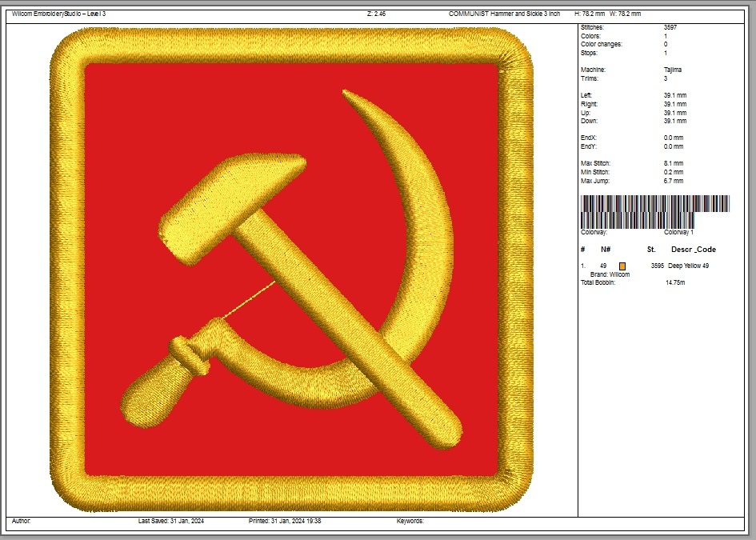The height and width of the screenshot is (540, 756).
Task: Click the 'Trims:' label
Action: [x=590, y=78]
